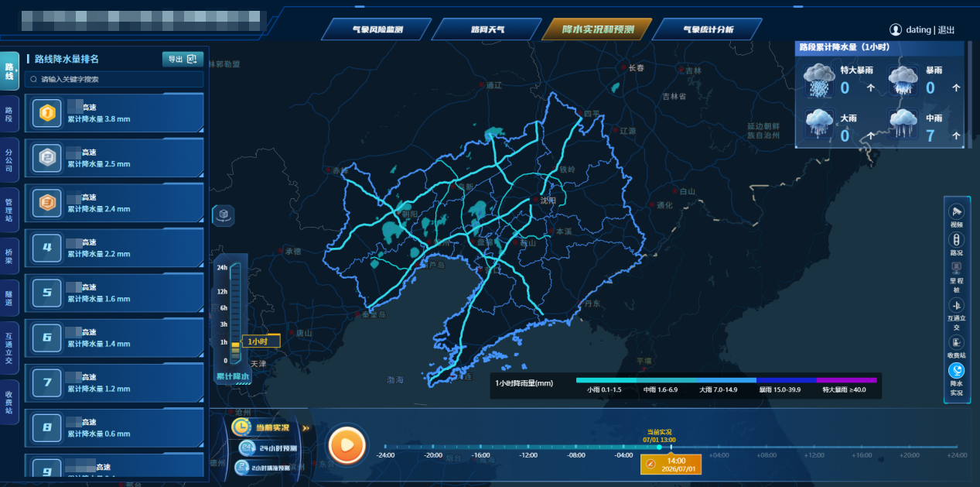Image resolution: width=980 pixels, height=487 pixels.
Task: Select the 当前实况 mode button
Action: [x=271, y=427]
